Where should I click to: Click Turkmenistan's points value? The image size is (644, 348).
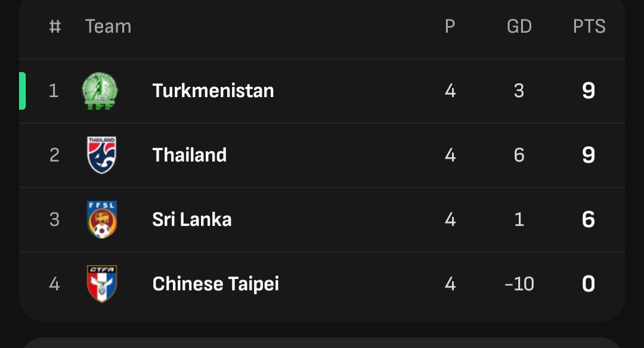click(x=589, y=91)
